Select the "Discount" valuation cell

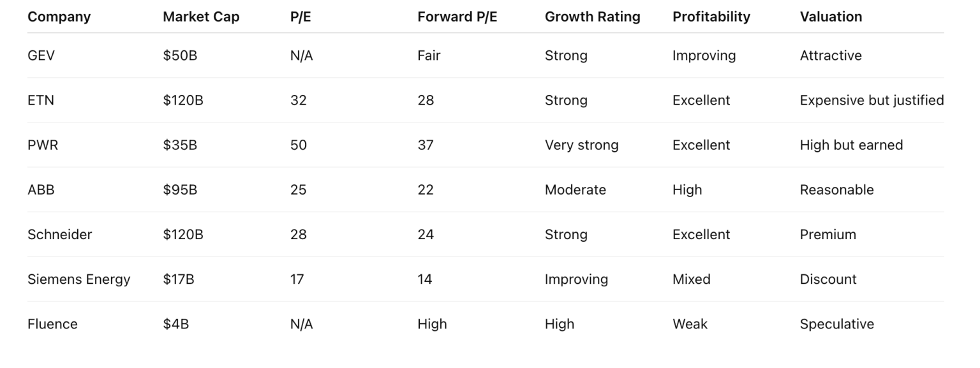[x=828, y=279]
